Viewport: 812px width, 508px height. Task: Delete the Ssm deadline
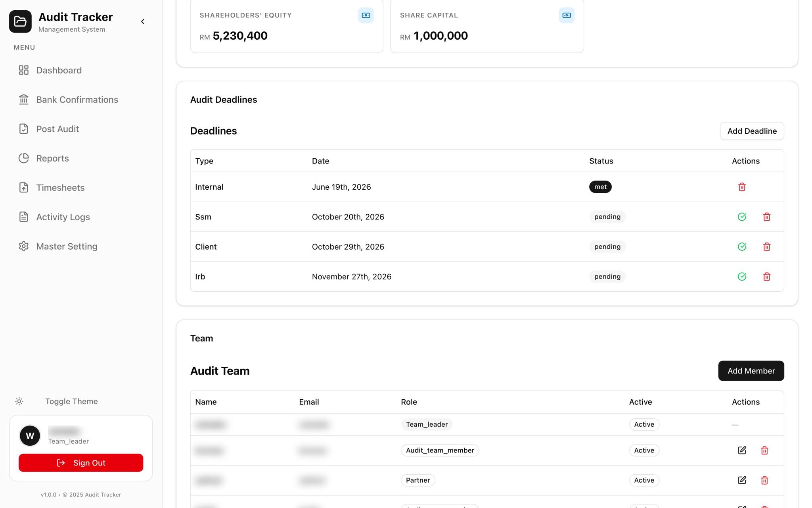click(766, 217)
